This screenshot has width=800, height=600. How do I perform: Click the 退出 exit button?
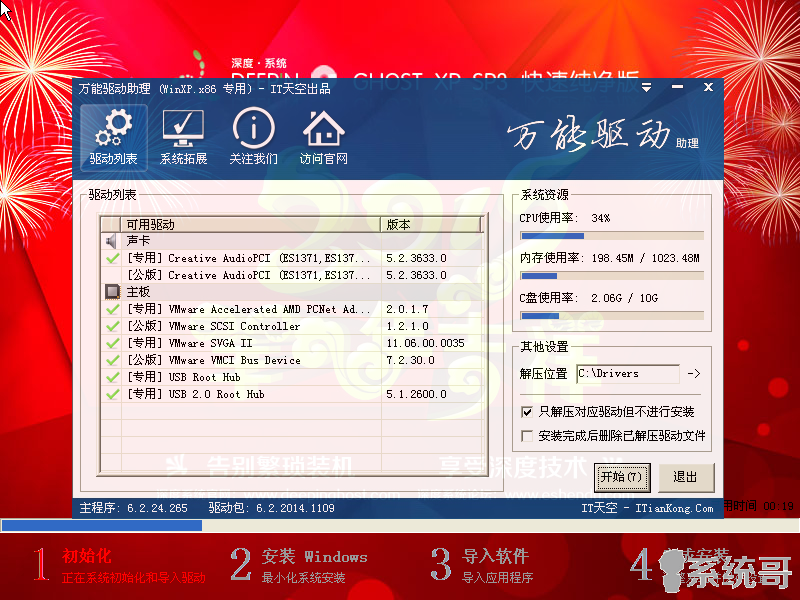click(685, 477)
